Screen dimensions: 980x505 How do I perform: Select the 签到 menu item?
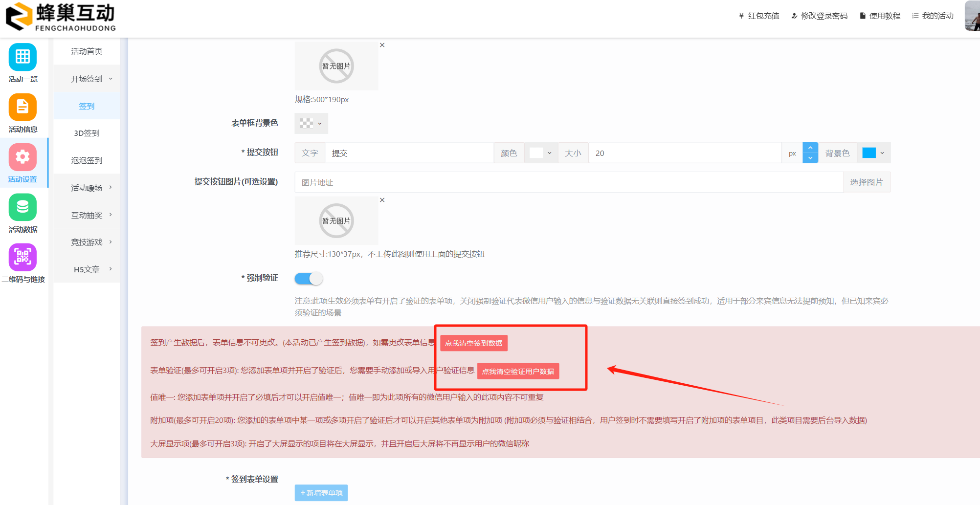pos(87,106)
